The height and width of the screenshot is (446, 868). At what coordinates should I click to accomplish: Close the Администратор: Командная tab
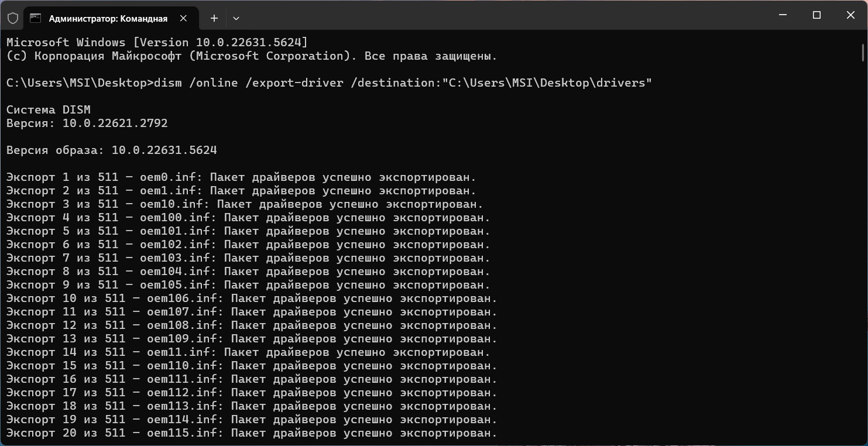click(x=183, y=18)
